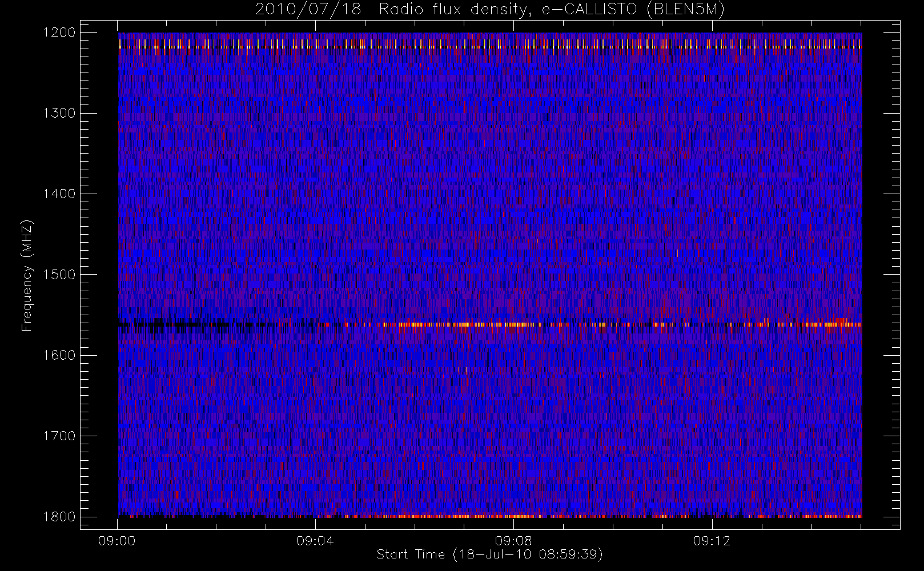Select the 'Frequency (MHZ)' axis label
This screenshot has height=571, width=924.
pyautogui.click(x=26, y=275)
